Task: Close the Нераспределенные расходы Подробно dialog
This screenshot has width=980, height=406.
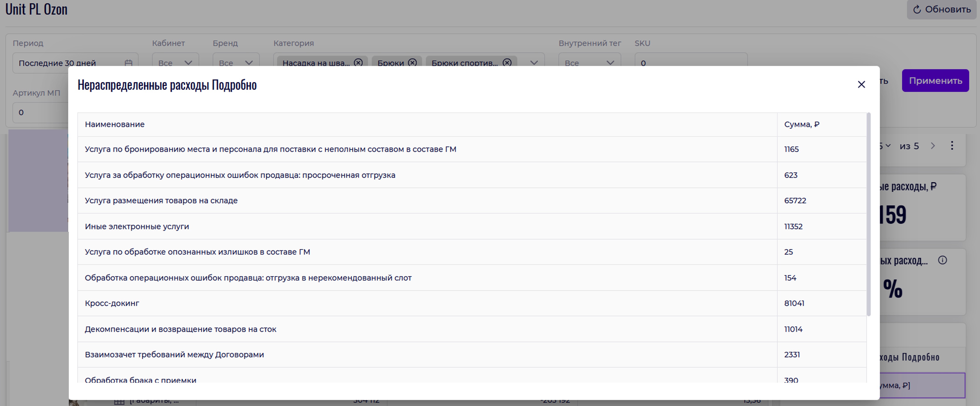Action: [861, 84]
